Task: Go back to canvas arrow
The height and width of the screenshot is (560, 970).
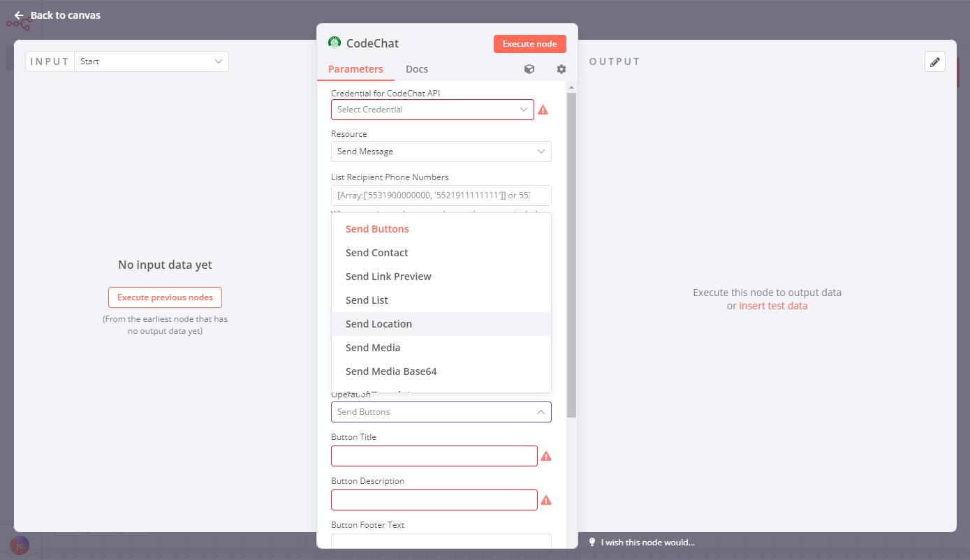Action: pyautogui.click(x=19, y=15)
